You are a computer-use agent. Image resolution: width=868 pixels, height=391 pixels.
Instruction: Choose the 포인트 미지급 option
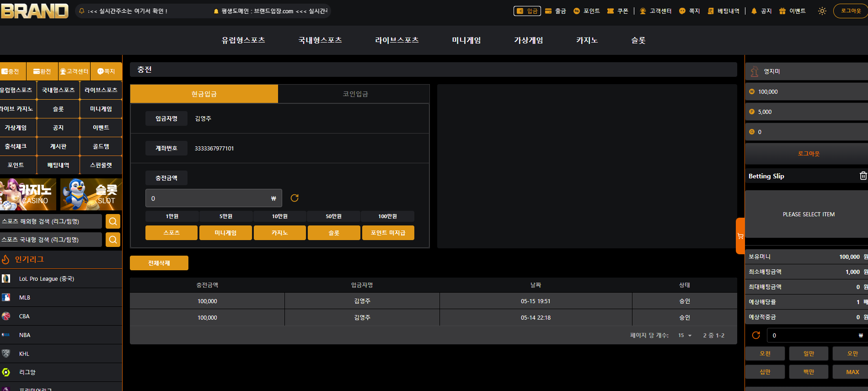click(388, 233)
